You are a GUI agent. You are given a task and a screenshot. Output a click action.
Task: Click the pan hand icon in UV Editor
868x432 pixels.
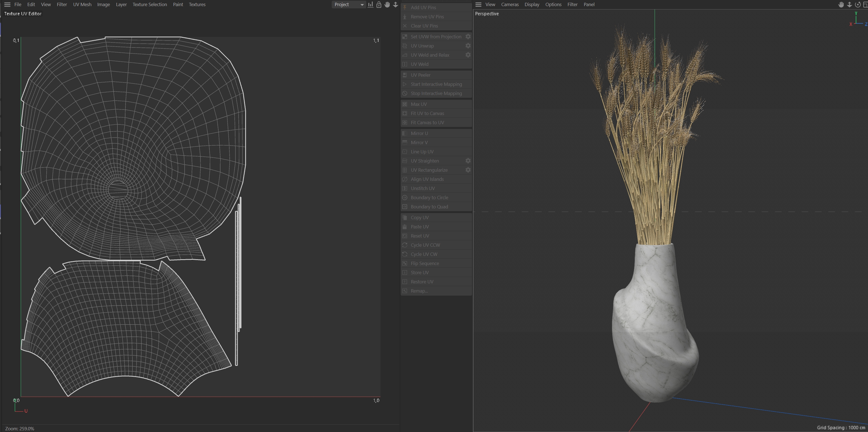(387, 5)
